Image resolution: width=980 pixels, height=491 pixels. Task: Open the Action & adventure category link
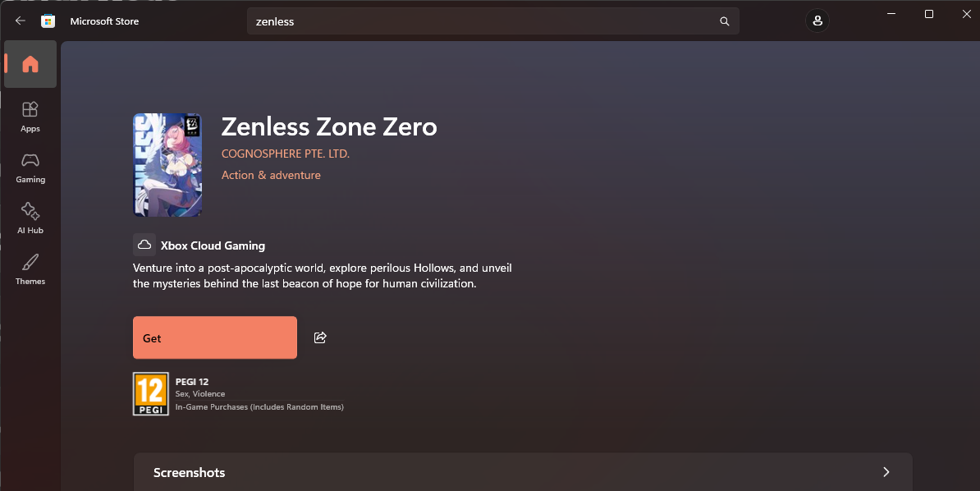click(271, 175)
